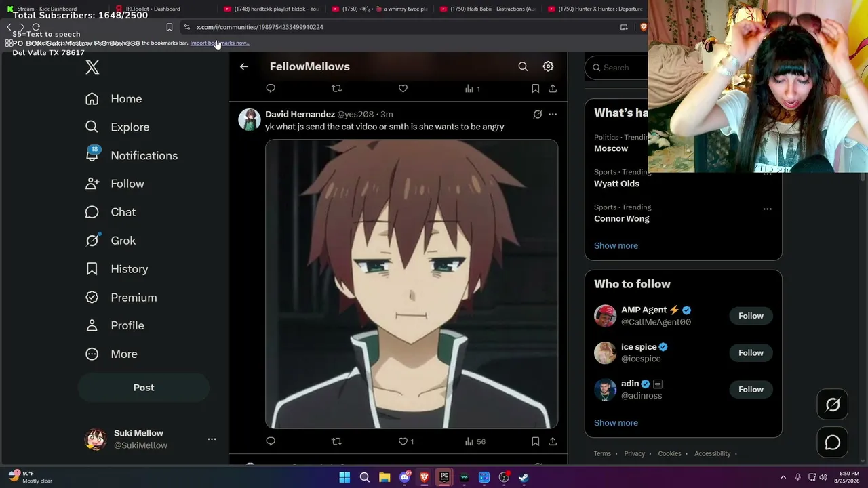
Task: Switch to the Hunter X Hunter Departure tab
Action: coord(597,9)
